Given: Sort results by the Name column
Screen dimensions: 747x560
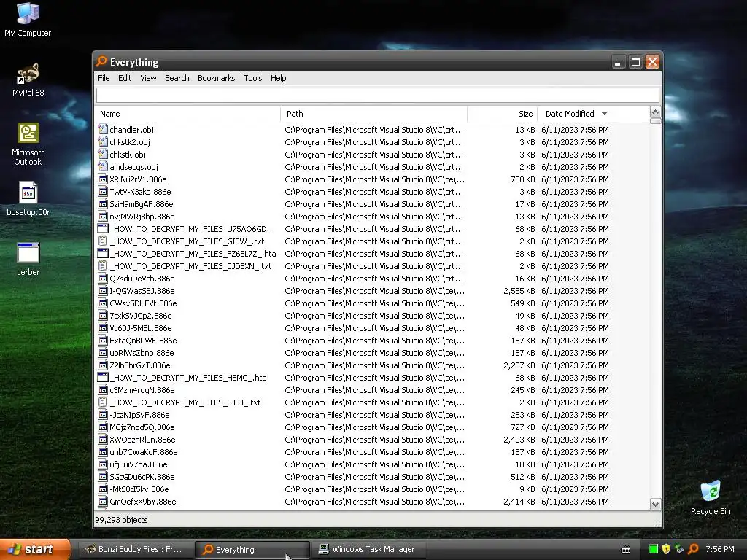Looking at the screenshot, I should (188, 114).
